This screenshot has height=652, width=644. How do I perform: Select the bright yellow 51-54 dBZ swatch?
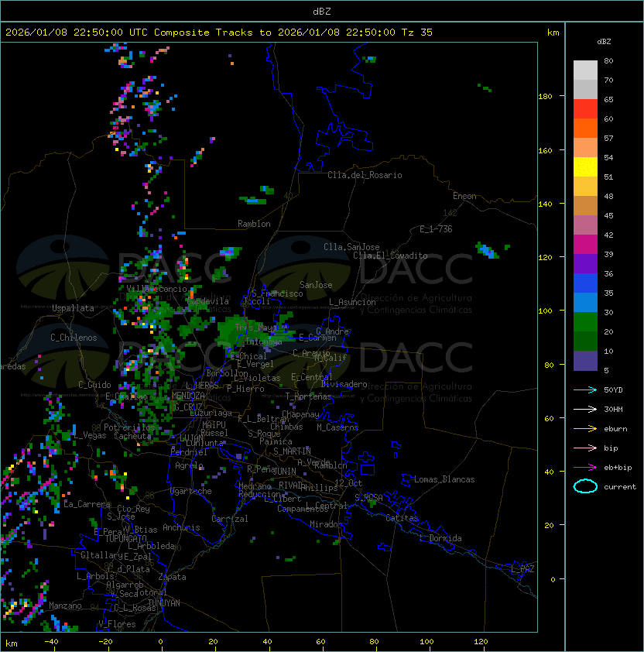pyautogui.click(x=585, y=166)
